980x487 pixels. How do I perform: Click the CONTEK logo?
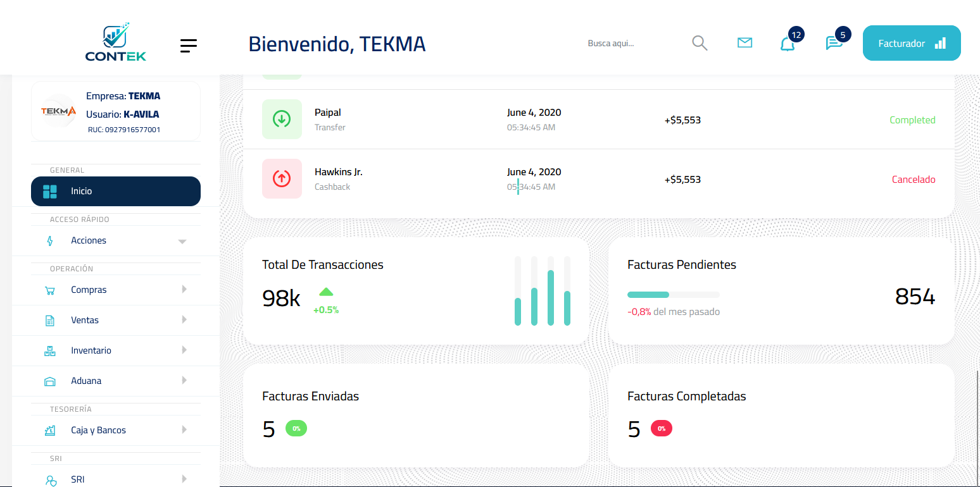click(x=116, y=42)
